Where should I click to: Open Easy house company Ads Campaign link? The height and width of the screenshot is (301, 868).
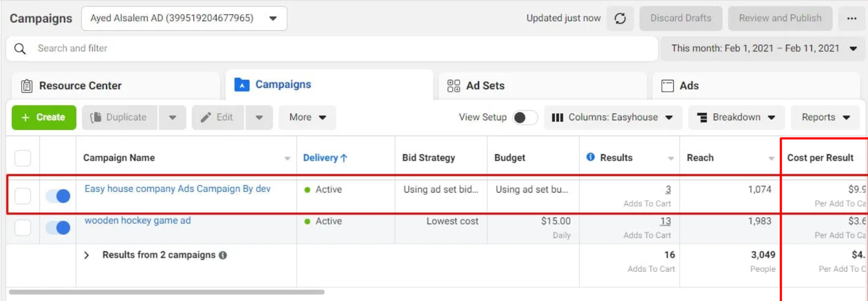click(x=177, y=189)
